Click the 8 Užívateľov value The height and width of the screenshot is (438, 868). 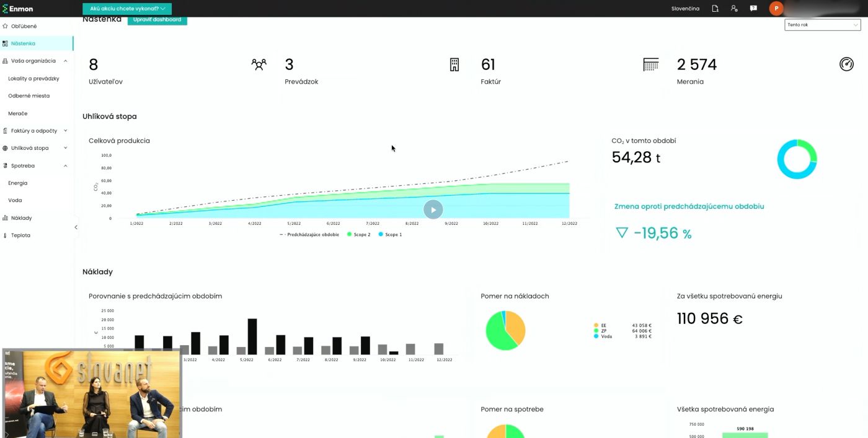94,64
